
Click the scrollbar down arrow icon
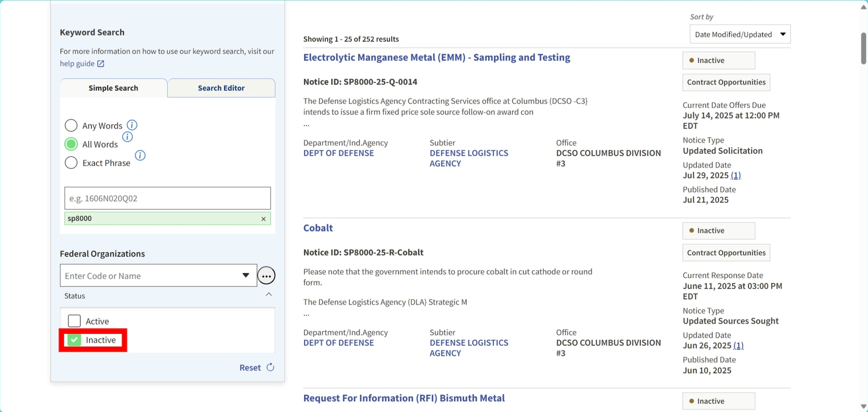[x=863, y=406]
